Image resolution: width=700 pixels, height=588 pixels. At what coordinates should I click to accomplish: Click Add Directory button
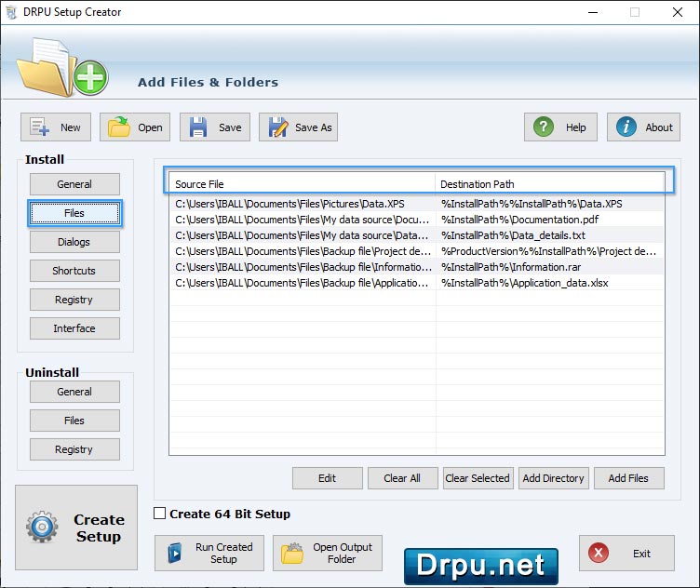coord(554,478)
